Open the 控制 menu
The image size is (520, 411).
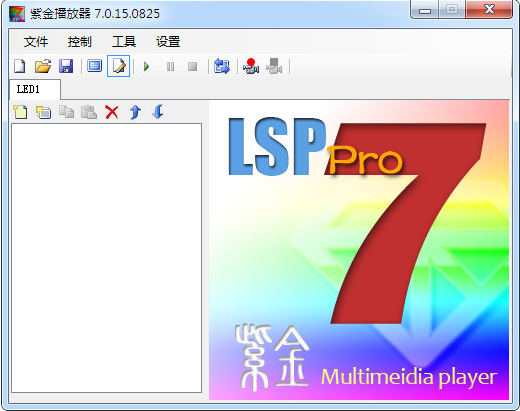pyautogui.click(x=80, y=42)
